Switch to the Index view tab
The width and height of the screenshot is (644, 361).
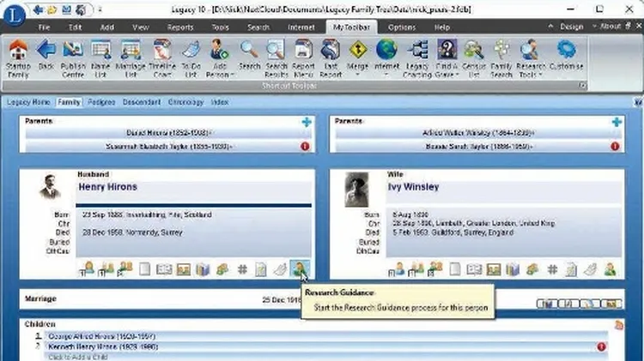coord(219,102)
